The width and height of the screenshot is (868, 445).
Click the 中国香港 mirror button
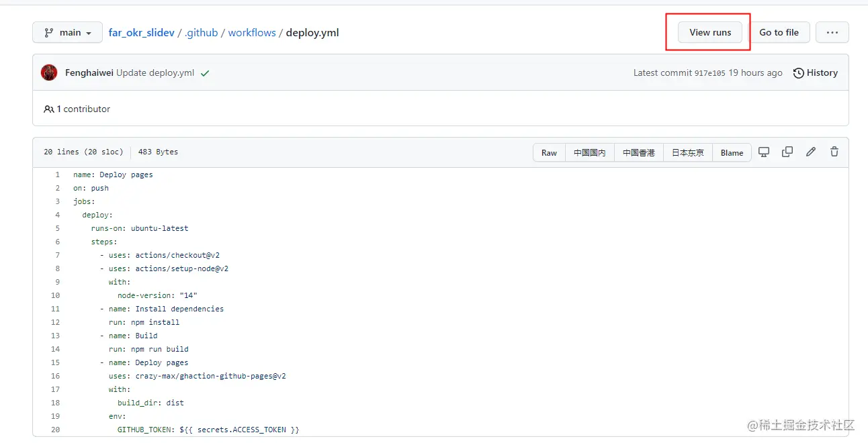pos(639,152)
